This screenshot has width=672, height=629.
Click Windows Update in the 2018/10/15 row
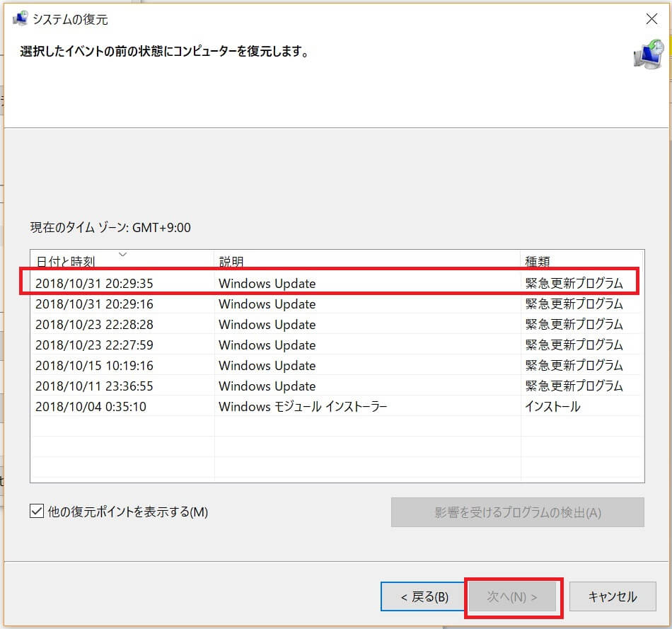point(267,366)
